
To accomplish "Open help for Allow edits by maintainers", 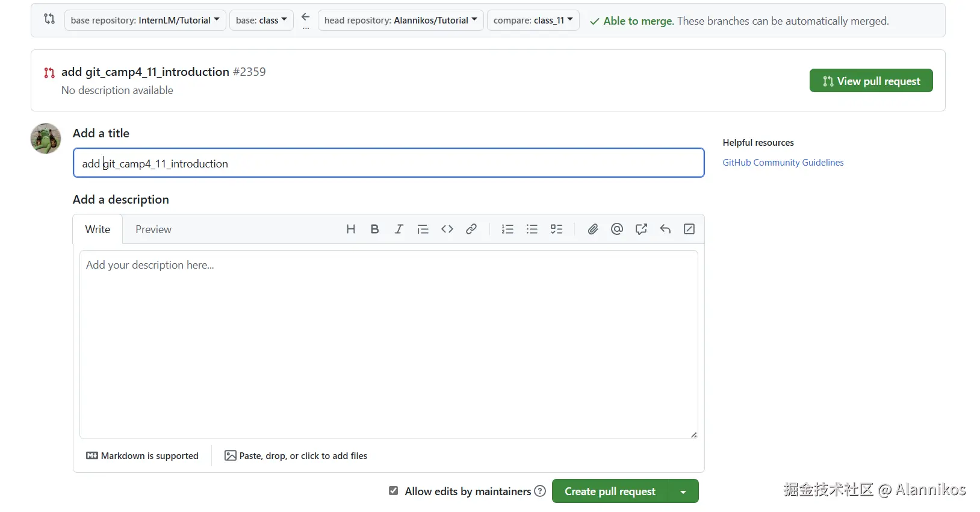I will coord(540,492).
